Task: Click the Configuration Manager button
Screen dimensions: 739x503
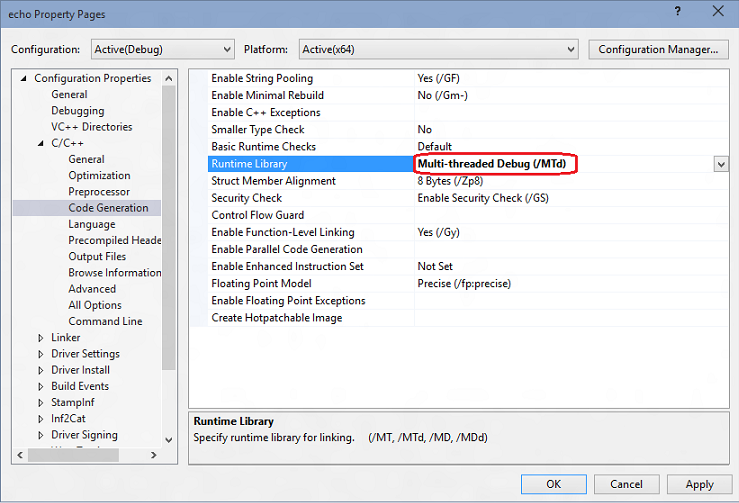Action: (x=657, y=49)
